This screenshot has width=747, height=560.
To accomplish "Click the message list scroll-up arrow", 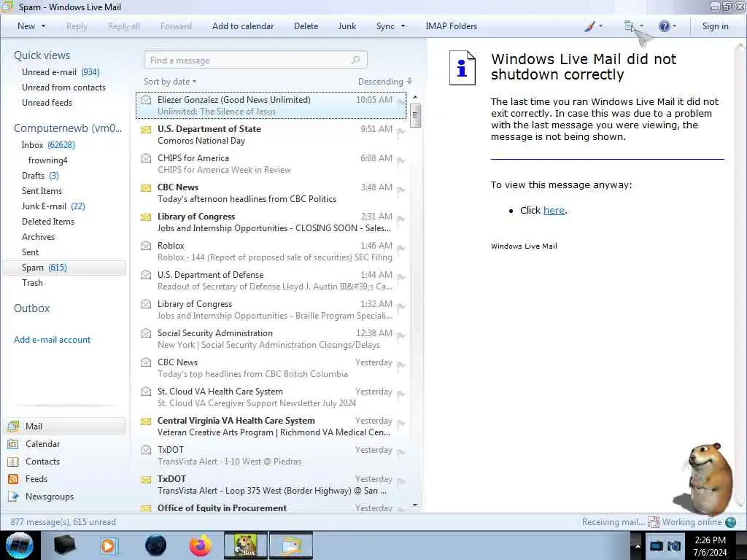I will [415, 97].
